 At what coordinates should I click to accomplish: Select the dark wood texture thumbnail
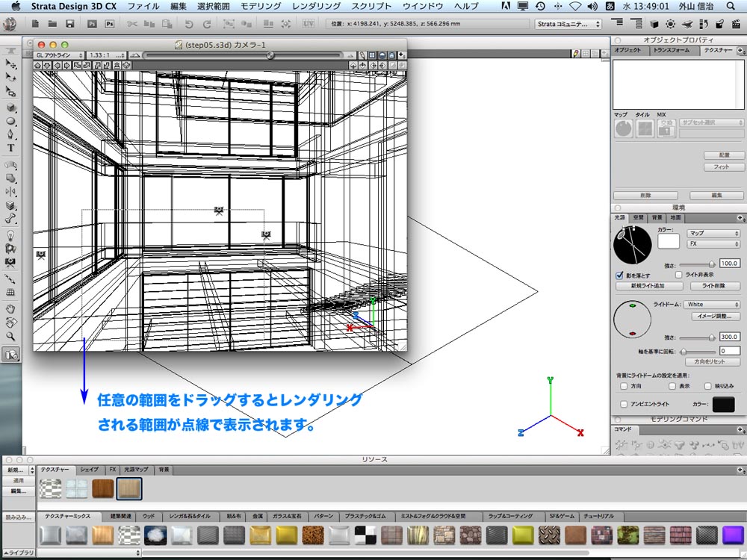point(103,488)
